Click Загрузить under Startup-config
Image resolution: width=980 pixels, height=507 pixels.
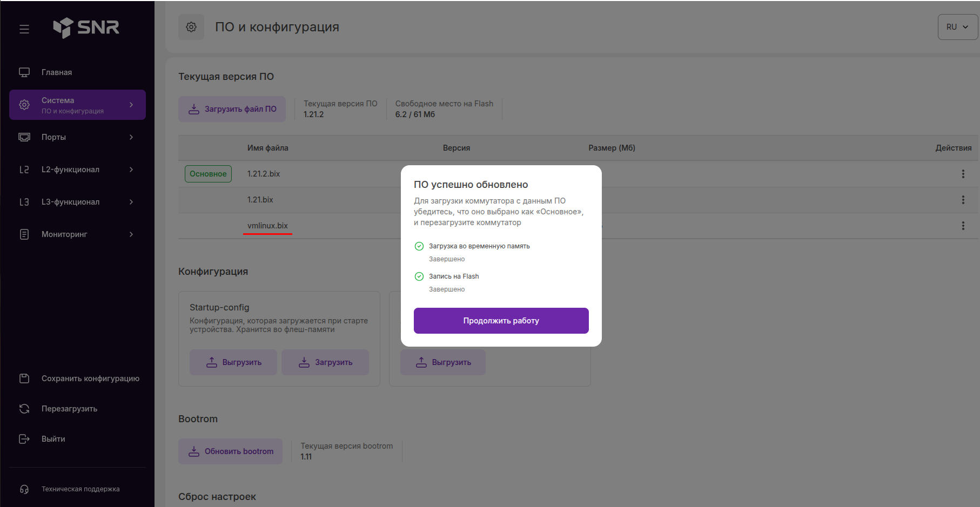325,362
